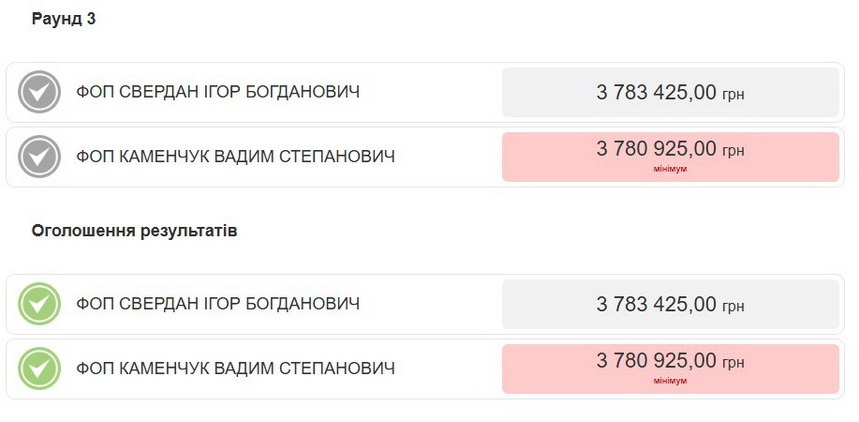Image resolution: width=859 pixels, height=422 pixels.
Task: Click грн after Каменчук's amount in results section
Action: click(733, 363)
